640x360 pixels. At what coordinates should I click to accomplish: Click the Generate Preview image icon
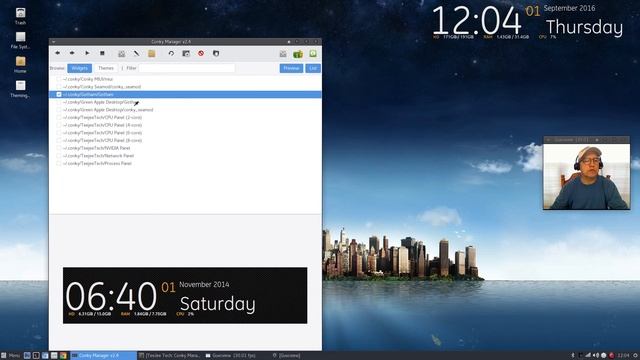186,53
